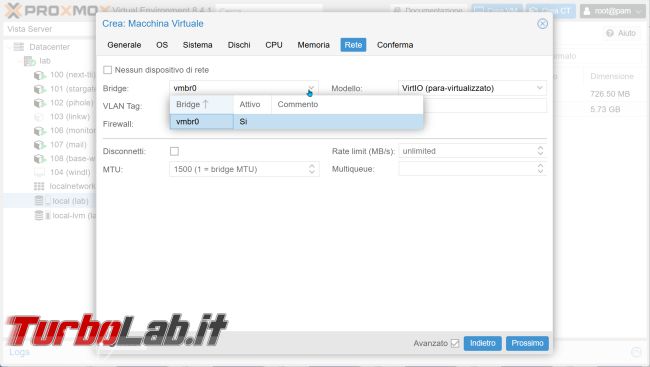Open root@pam user menu
Image resolution: width=650 pixels, height=367 pixels.
(612, 11)
